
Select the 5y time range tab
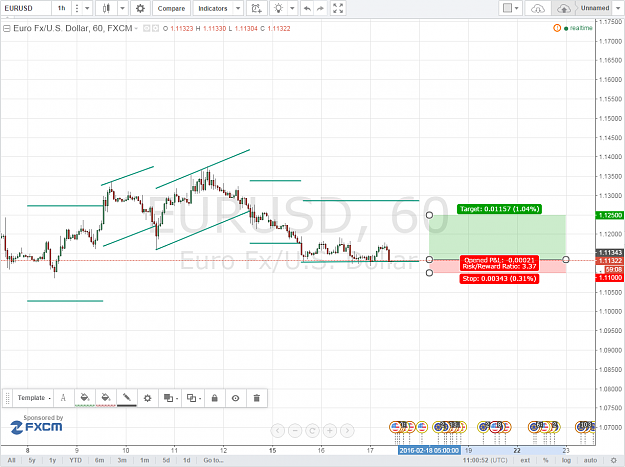tap(32, 460)
